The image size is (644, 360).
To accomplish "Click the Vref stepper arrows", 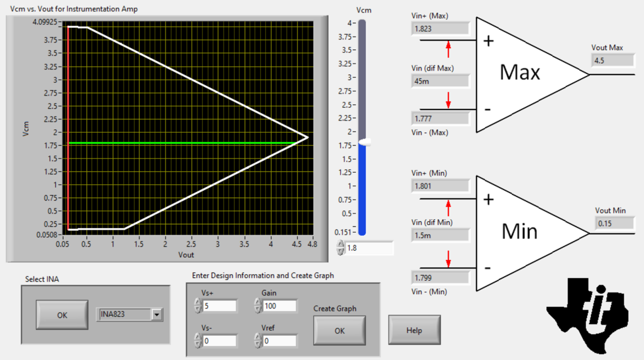I will [x=258, y=341].
